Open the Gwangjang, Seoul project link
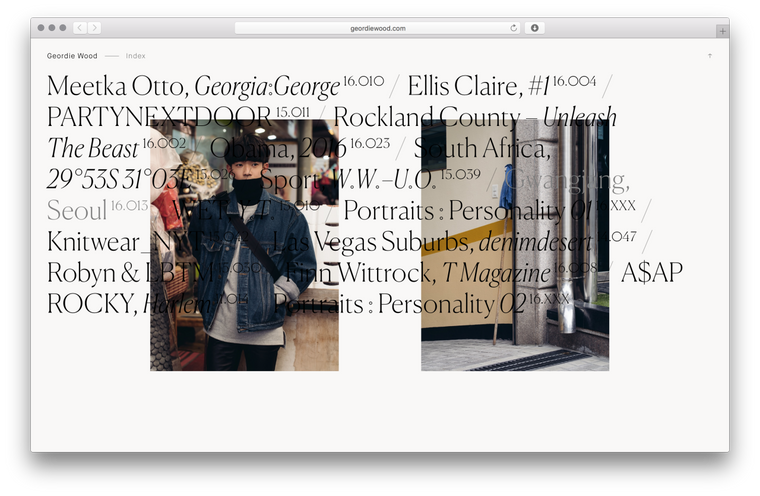 [567, 179]
